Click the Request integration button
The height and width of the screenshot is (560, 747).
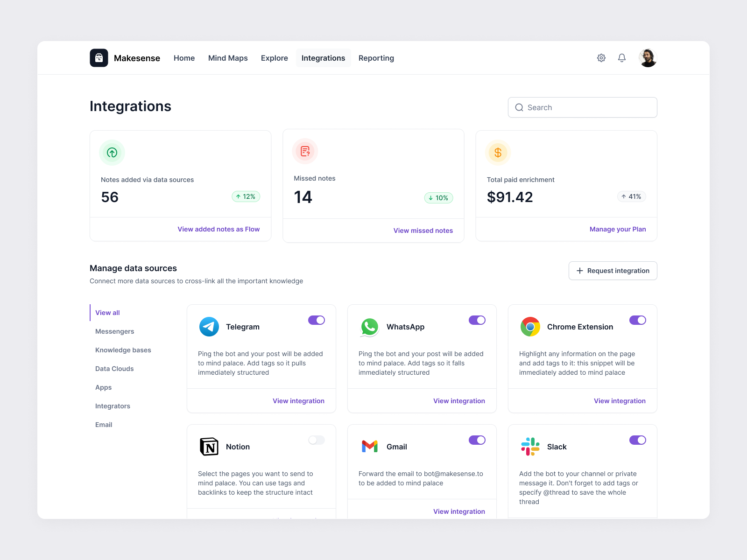click(613, 271)
